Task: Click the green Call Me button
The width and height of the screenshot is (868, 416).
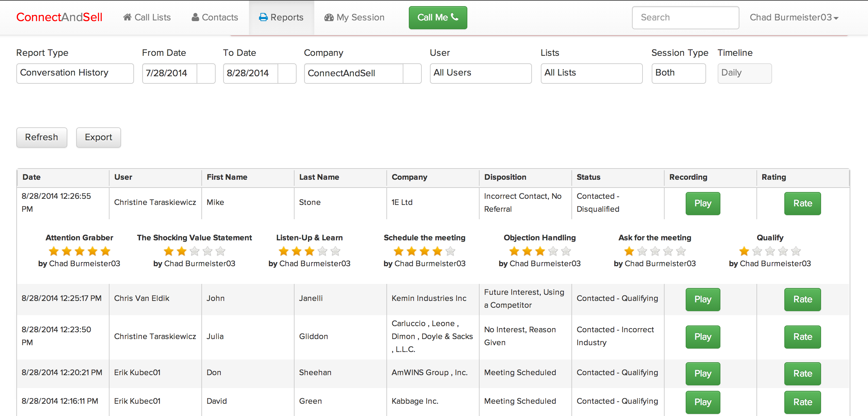Action: (x=437, y=17)
